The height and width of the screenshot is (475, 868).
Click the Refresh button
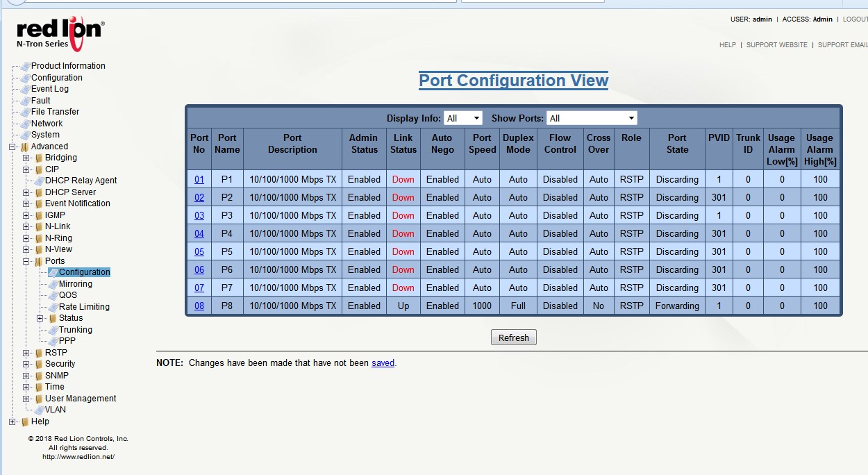tap(514, 337)
